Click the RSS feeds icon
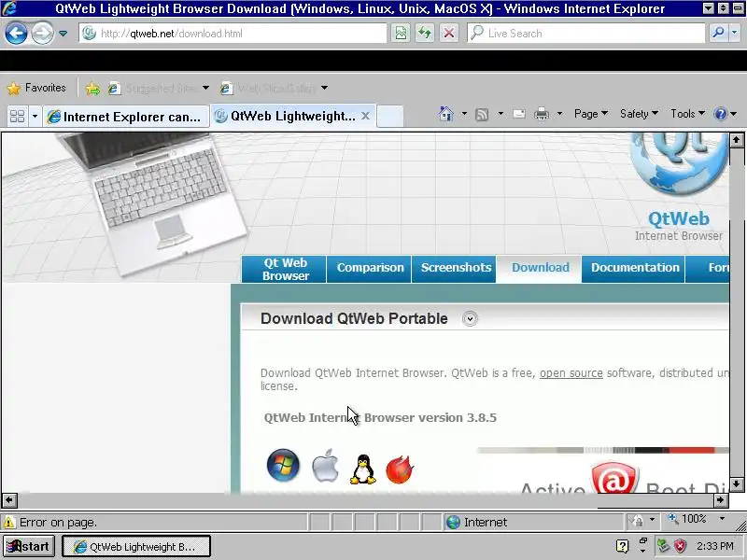747x560 pixels. click(x=482, y=114)
